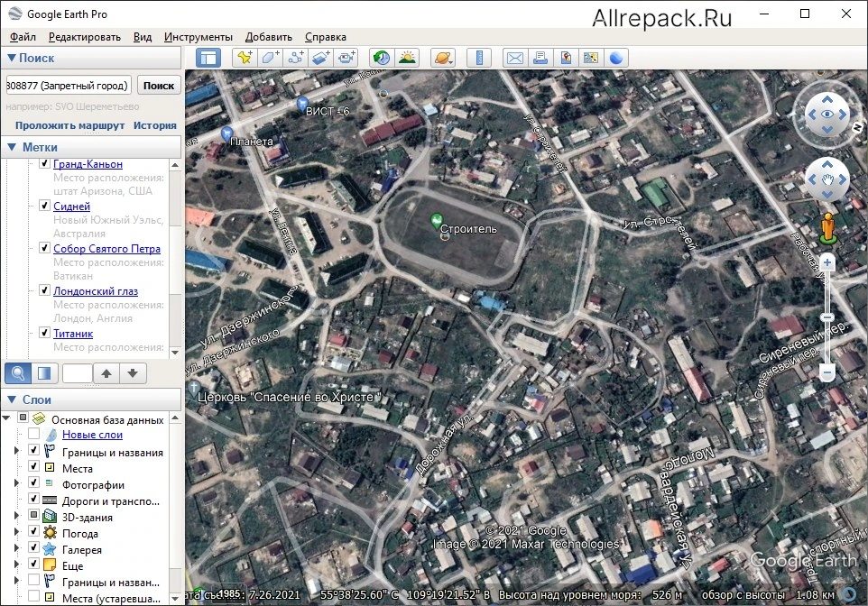The image size is (868, 606).
Task: Toggle the sidebar panel button
Action: click(x=208, y=58)
